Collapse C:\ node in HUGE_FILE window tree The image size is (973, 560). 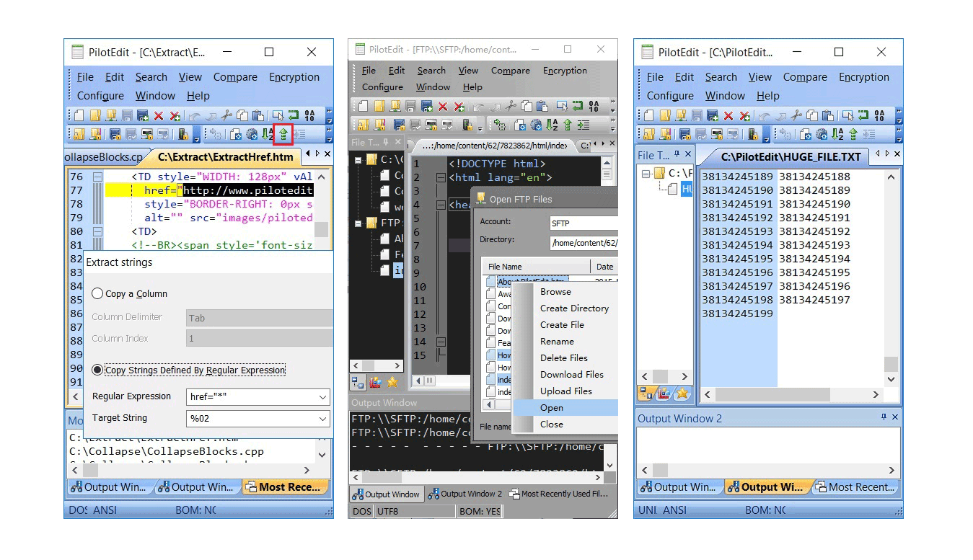point(646,173)
